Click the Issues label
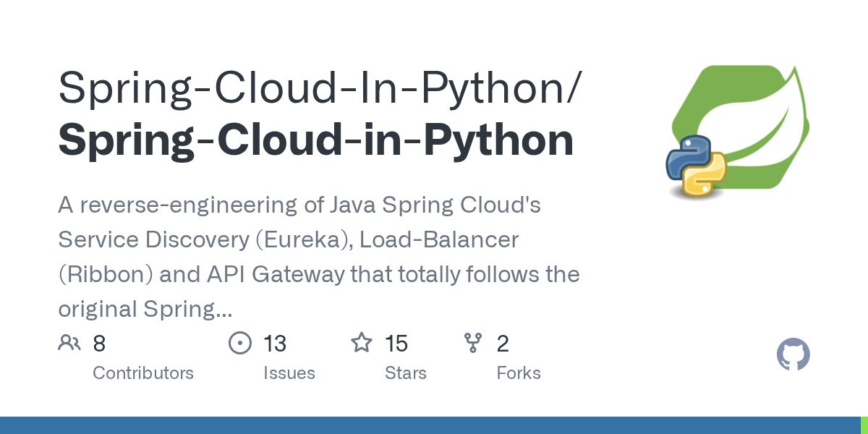This screenshot has width=868, height=434. pyautogui.click(x=289, y=373)
